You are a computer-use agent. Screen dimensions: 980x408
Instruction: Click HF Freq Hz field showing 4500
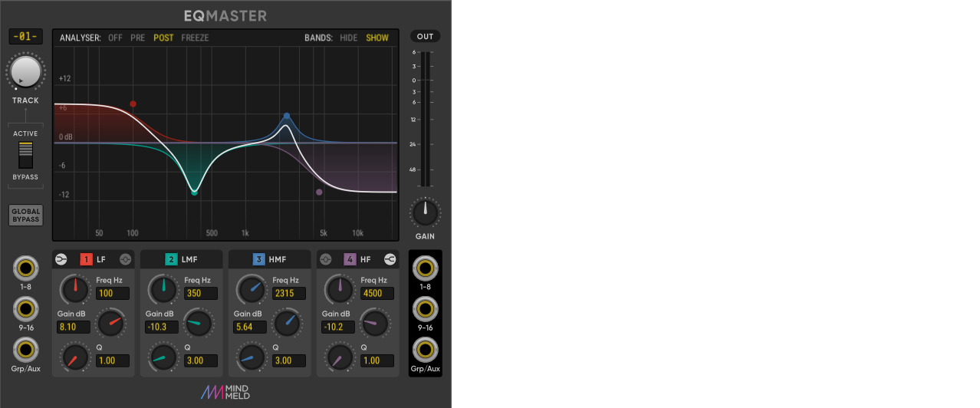click(377, 293)
